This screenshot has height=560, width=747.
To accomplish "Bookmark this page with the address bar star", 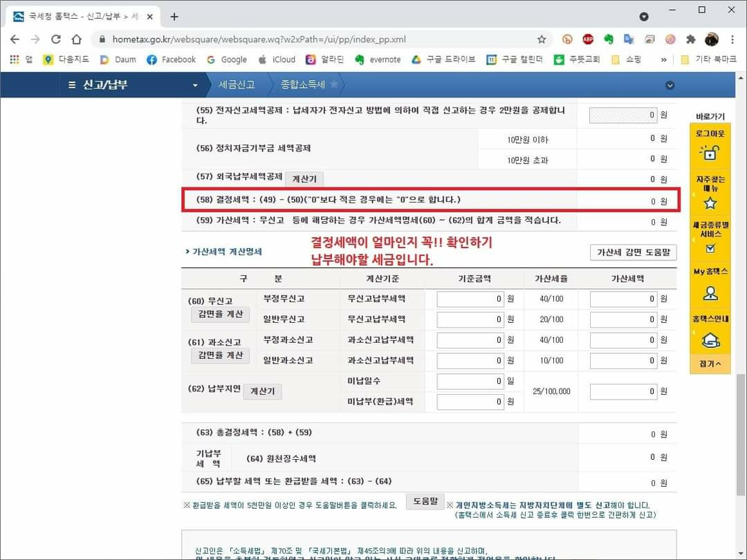I will pos(542,39).
